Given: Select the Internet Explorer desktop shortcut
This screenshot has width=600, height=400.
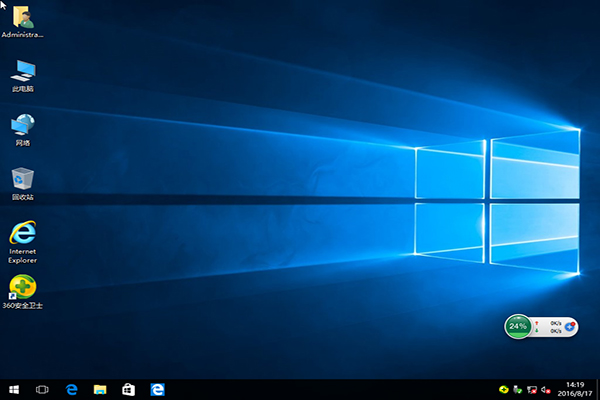Looking at the screenshot, I should click(22, 233).
